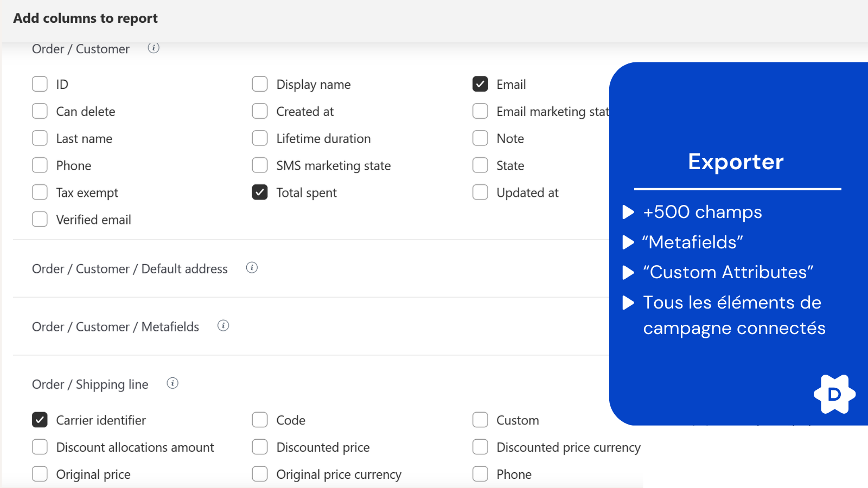
Task: Collapse the Order / Shipping line section
Action: (x=90, y=384)
